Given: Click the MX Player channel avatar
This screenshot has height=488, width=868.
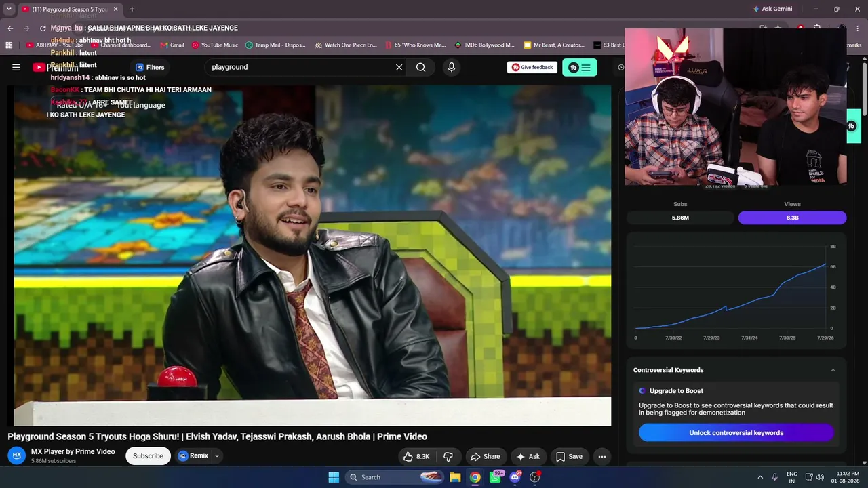Looking at the screenshot, I should pyautogui.click(x=16, y=455).
